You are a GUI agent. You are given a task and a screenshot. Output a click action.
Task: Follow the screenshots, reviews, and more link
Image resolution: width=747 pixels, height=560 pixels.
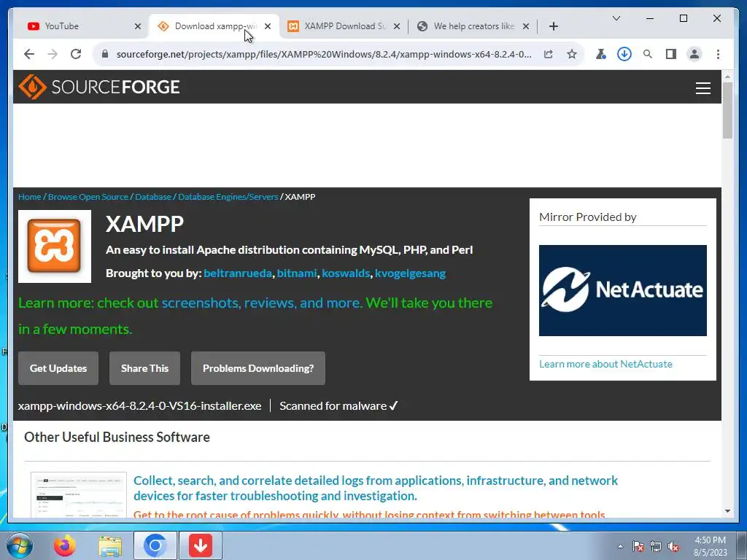262,303
